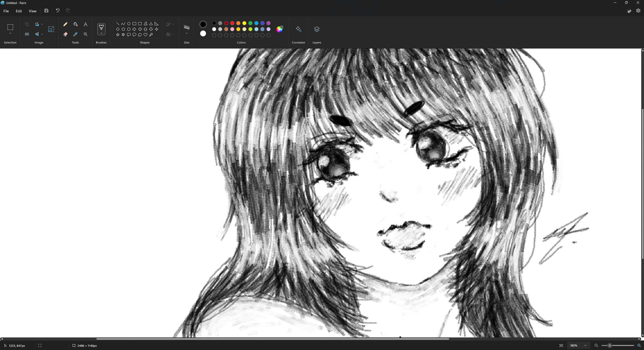644x350 pixels.
Task: Select the Fill bucket tool
Action: (x=75, y=24)
